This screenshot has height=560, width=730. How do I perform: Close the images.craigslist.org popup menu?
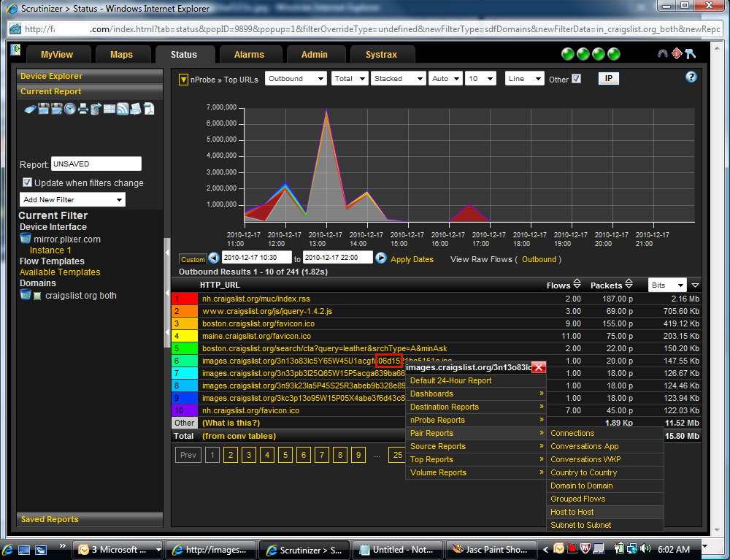point(539,367)
